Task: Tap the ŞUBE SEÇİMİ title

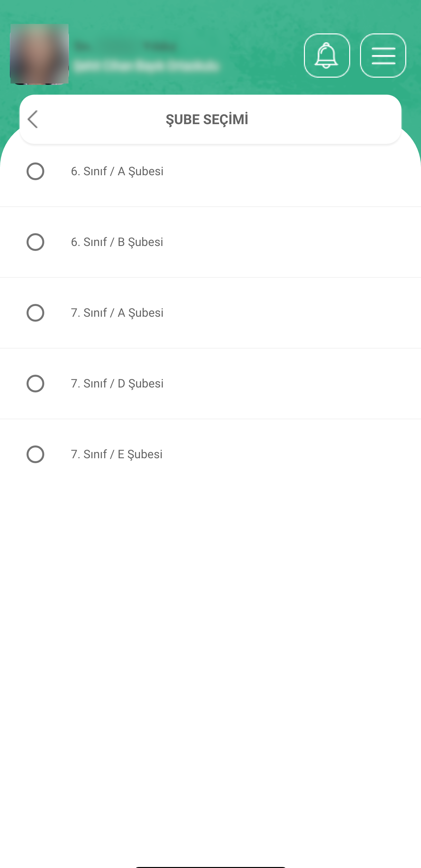Action: pyautogui.click(x=207, y=119)
